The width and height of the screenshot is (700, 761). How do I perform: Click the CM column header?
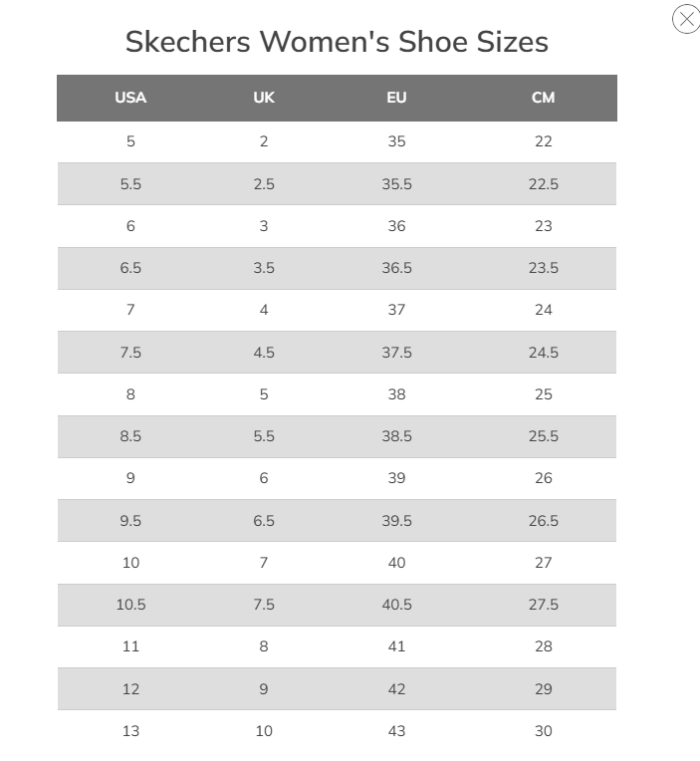pyautogui.click(x=543, y=98)
